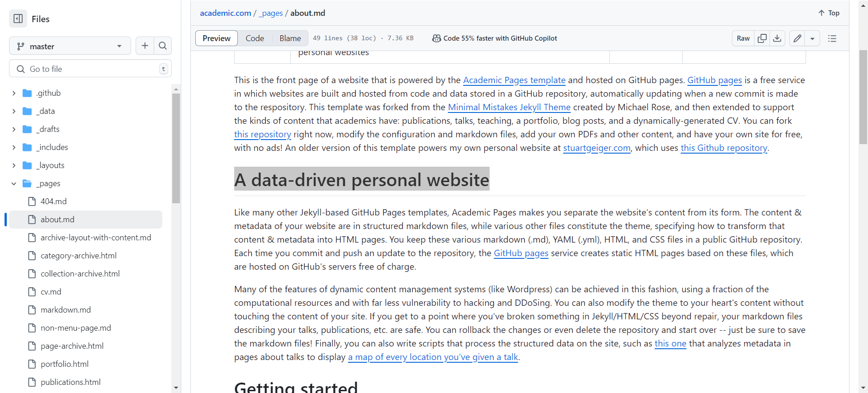Screen dimensions: 868x393
Task: Switch to the Code tab
Action: pyautogui.click(x=255, y=38)
